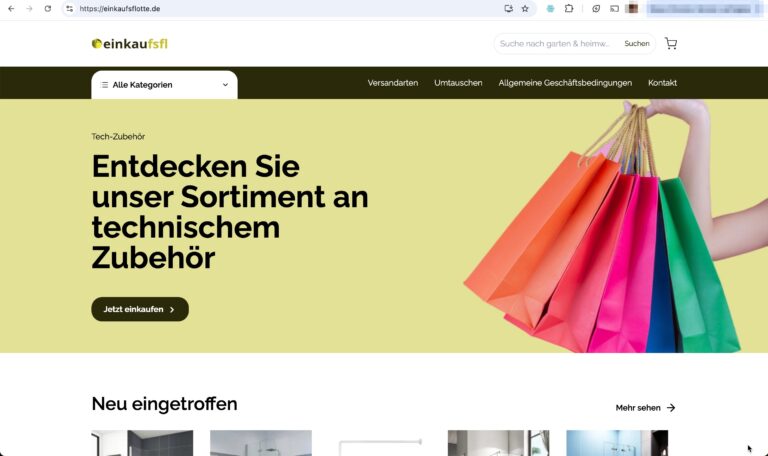Click the browser back arrow
Viewport: 768px width, 456px height.
pyautogui.click(x=11, y=9)
